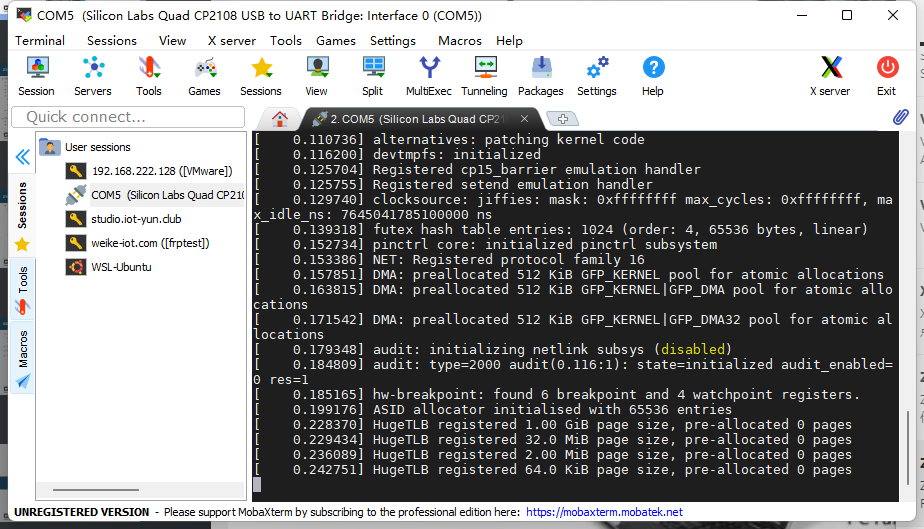Screen dimensions: 924x529
Task: Click the sidebar Tools knife icon
Action: point(22,307)
